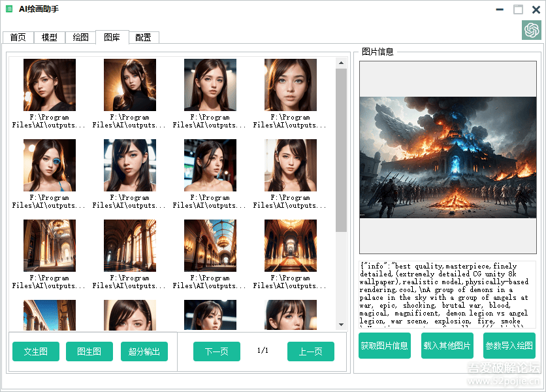Open the 模型 tab
This screenshot has width=546, height=392.
point(50,37)
